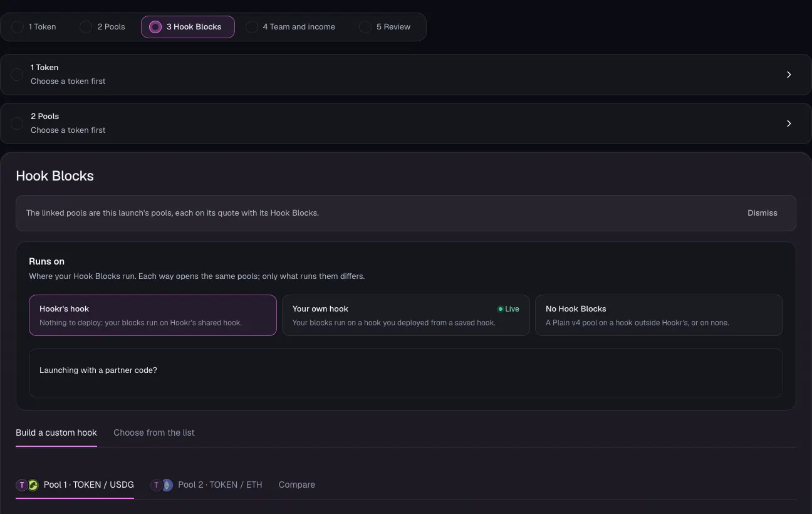Open the 2 Pools accordion row
812x514 pixels.
coord(406,123)
